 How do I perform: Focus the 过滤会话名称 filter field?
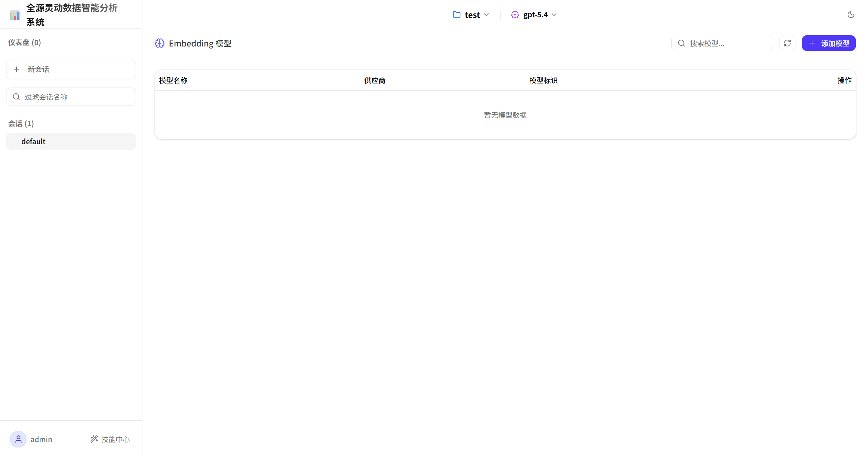point(71,97)
